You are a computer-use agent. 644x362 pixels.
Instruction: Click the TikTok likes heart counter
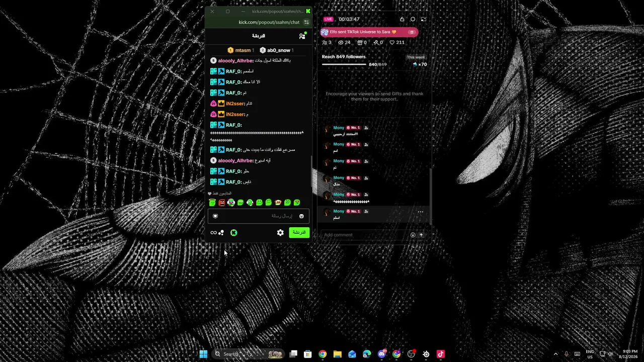coord(397,43)
